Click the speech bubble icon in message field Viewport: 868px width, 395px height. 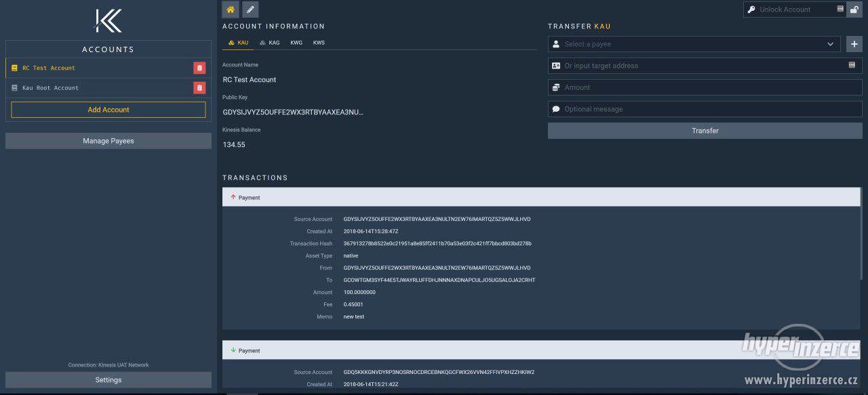(556, 109)
